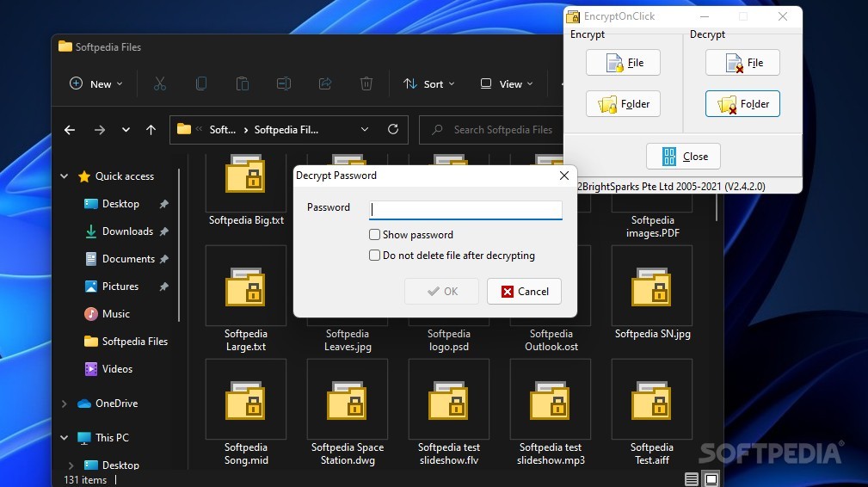Open Videos in the sidebar
The width and height of the screenshot is (868, 487).
[x=116, y=368]
